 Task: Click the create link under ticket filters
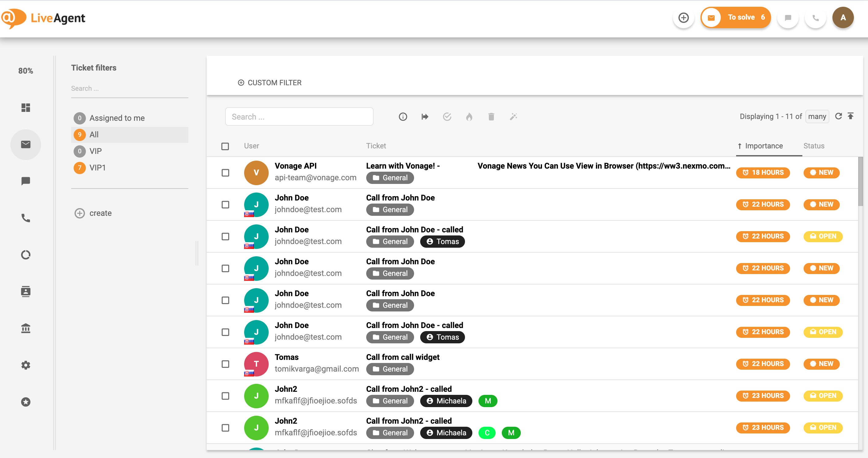(100, 213)
